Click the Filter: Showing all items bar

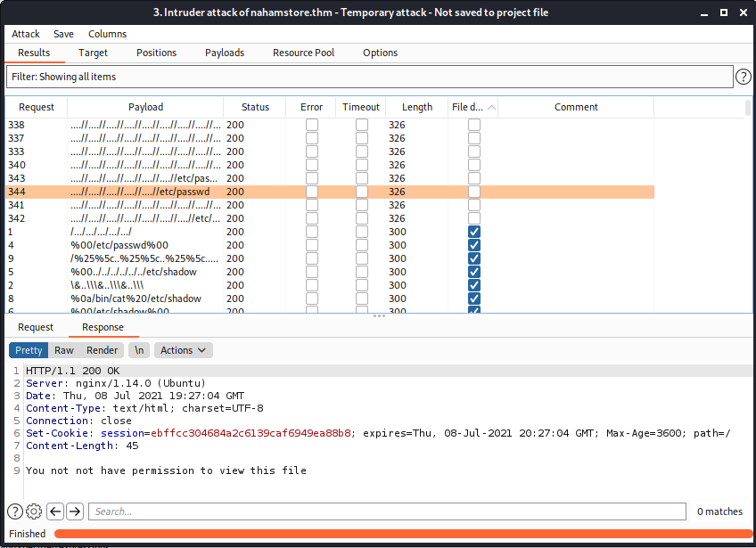tap(369, 77)
